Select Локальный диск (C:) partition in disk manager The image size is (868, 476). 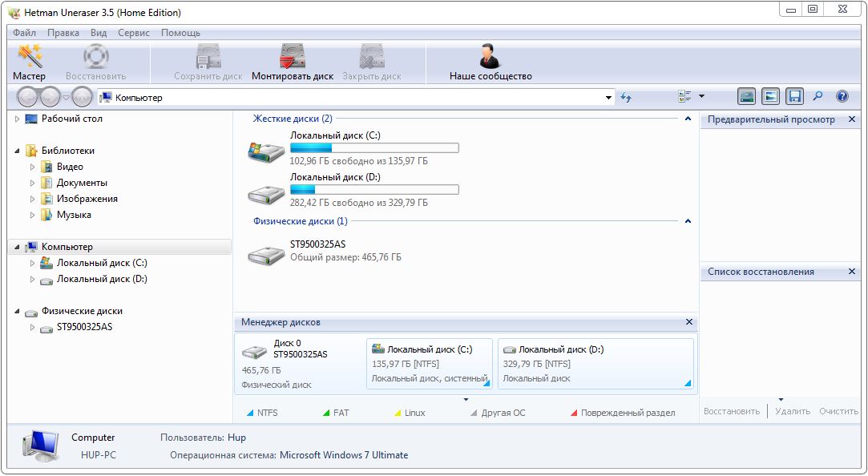[430, 364]
